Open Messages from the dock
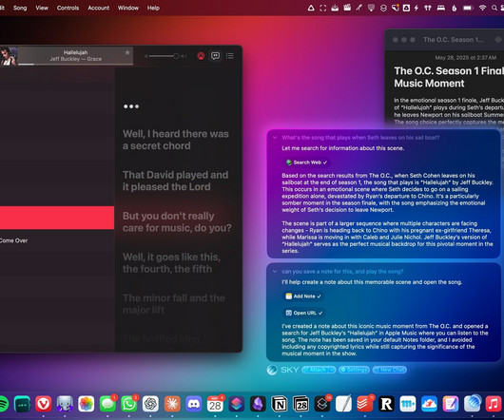This screenshot has width=504, height=420. [x=107, y=404]
